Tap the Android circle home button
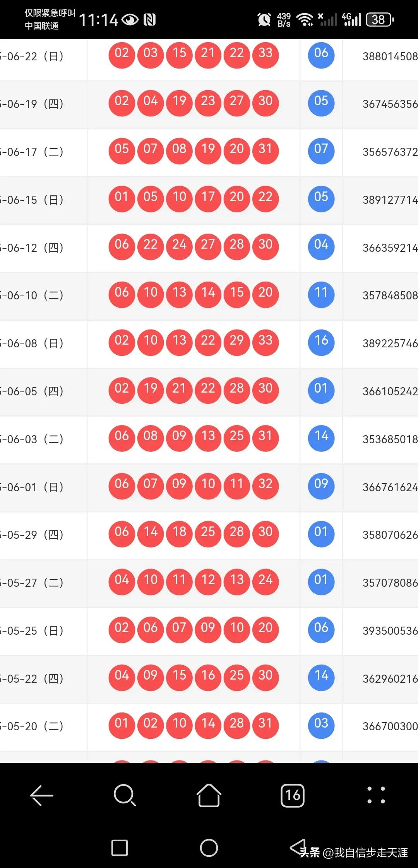The image size is (418, 868). coord(209,848)
